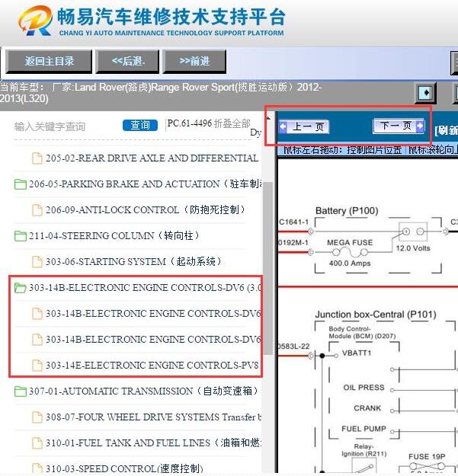This screenshot has height=476, width=458.
Task: Click page icon of 308-07-FOUR WHEEL DRIVE
Action: point(37,417)
